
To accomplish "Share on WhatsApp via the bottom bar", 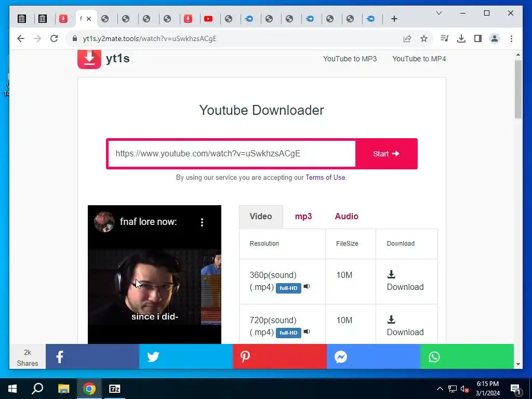I will (467, 356).
